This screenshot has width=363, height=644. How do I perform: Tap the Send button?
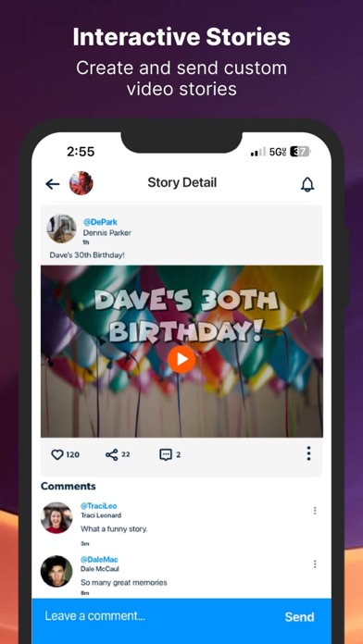click(x=299, y=617)
